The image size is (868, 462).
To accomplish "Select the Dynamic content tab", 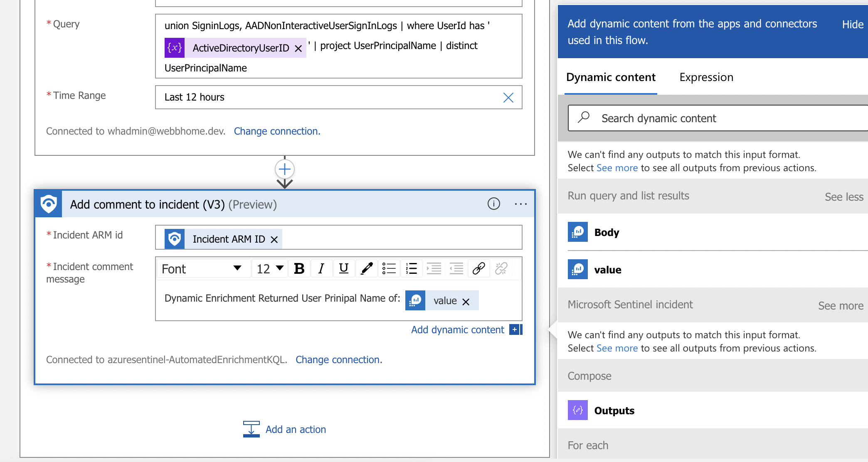I will (611, 77).
